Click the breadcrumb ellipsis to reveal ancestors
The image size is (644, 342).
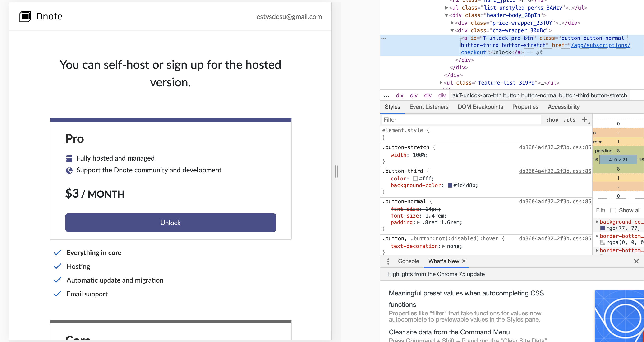point(386,96)
